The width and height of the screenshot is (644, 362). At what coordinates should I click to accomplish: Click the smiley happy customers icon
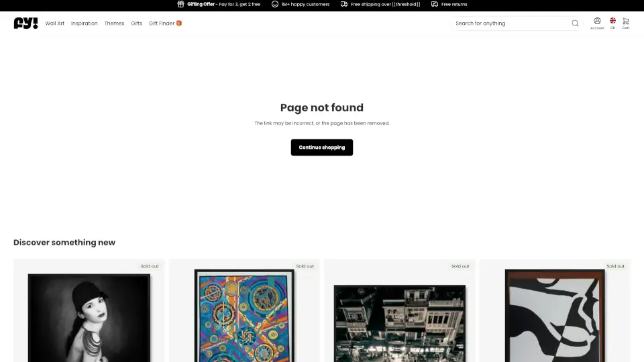[x=275, y=4]
